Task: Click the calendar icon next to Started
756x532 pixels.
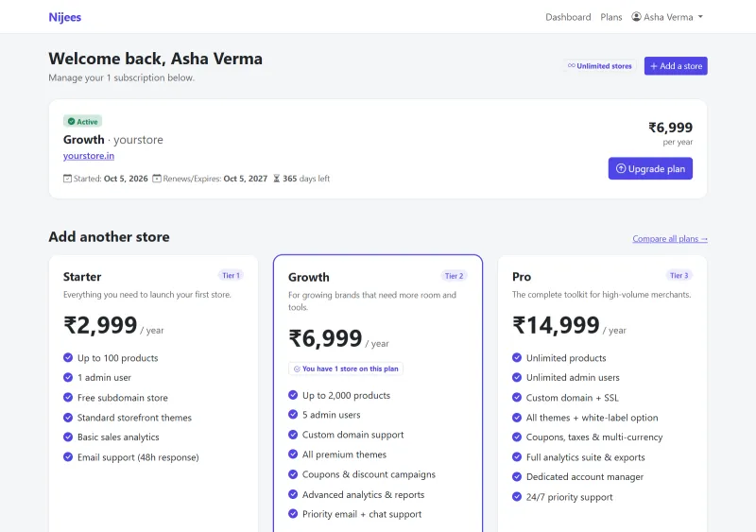Action: [67, 179]
